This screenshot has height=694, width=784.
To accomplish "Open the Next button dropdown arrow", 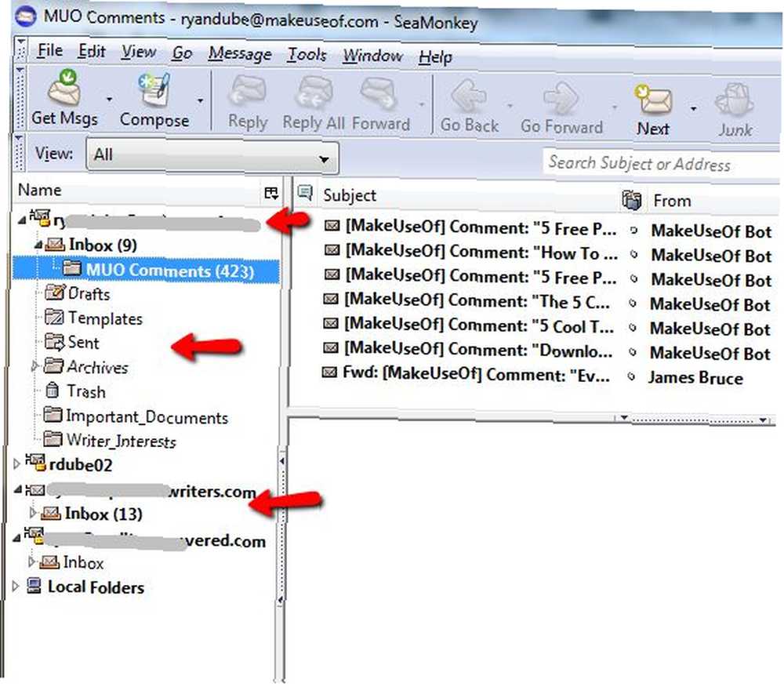I will 694,108.
